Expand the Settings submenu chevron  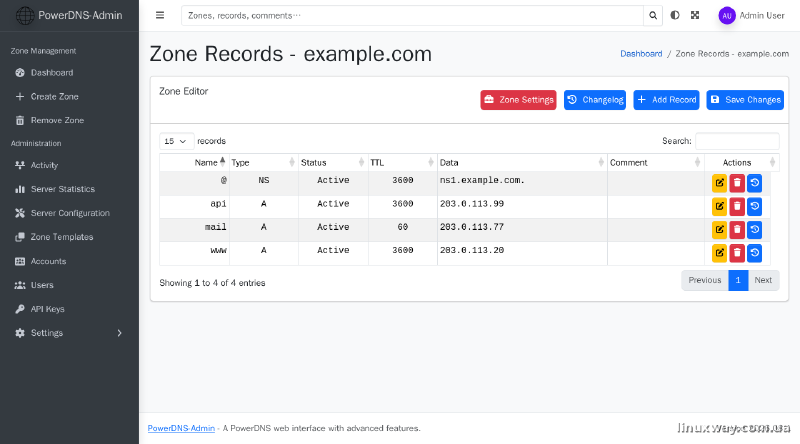(x=119, y=333)
